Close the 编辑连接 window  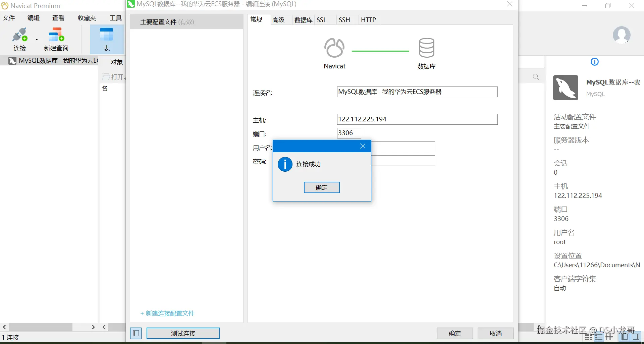point(509,4)
